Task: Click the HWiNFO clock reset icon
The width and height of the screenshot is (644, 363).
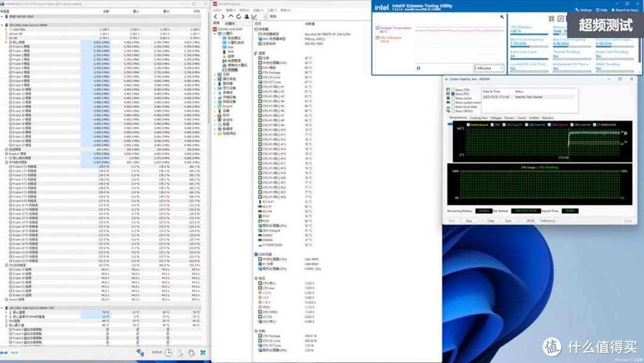Action: 168,352
